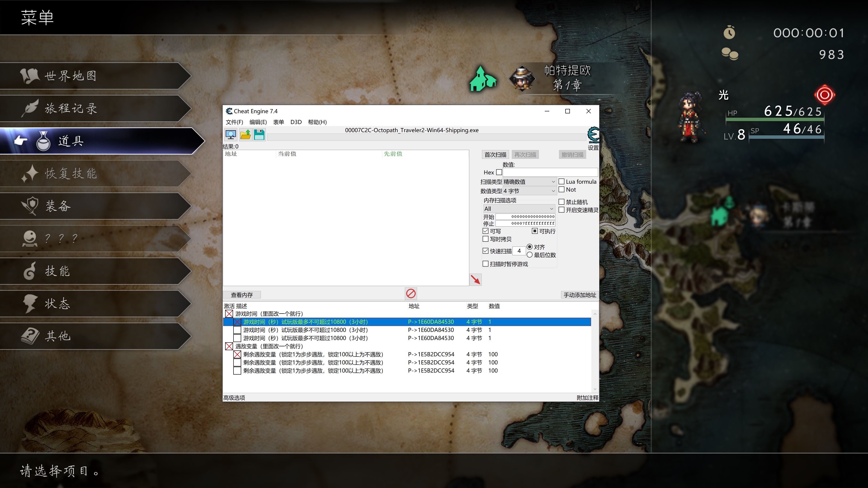
Task: Click the red arrow add-to-list icon
Action: point(475,279)
